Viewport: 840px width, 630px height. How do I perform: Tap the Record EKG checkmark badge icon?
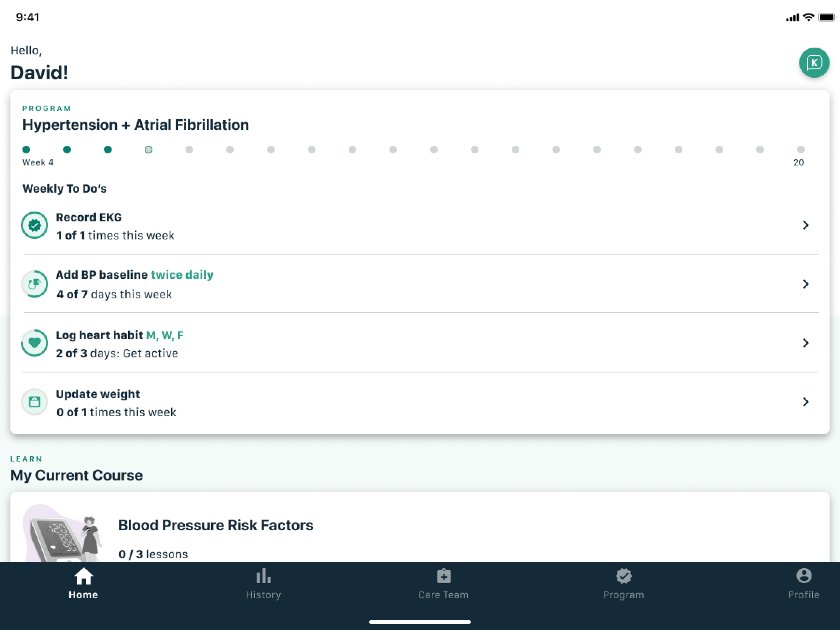pyautogui.click(x=34, y=225)
